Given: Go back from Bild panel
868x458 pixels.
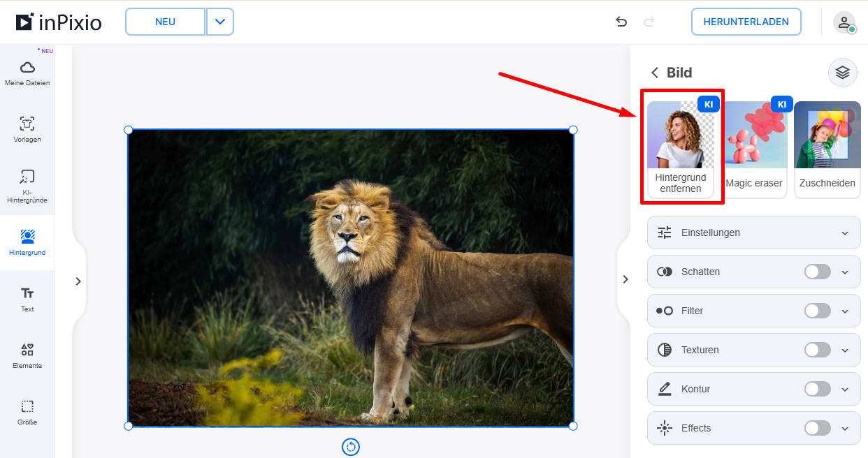Looking at the screenshot, I should pyautogui.click(x=655, y=73).
